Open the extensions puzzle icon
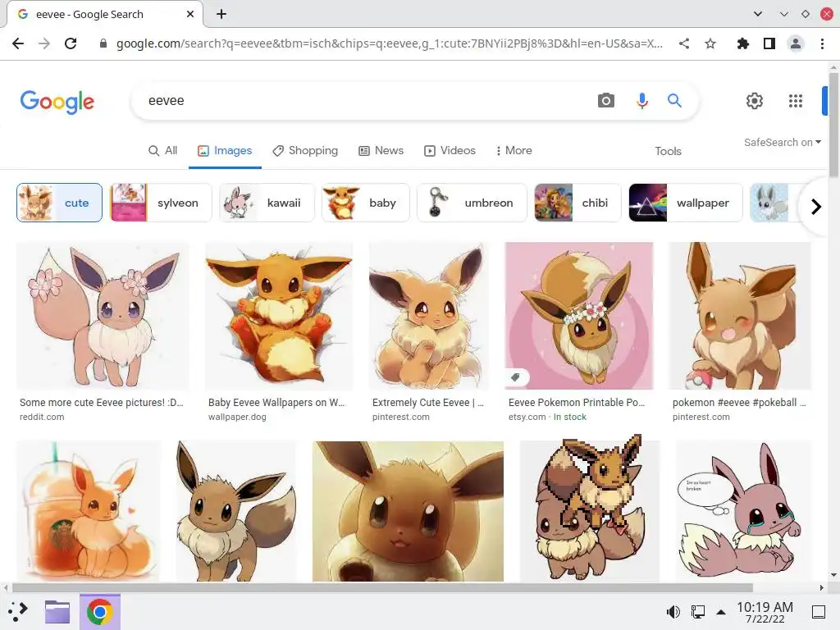Screen dimensions: 840x630 click(743, 43)
